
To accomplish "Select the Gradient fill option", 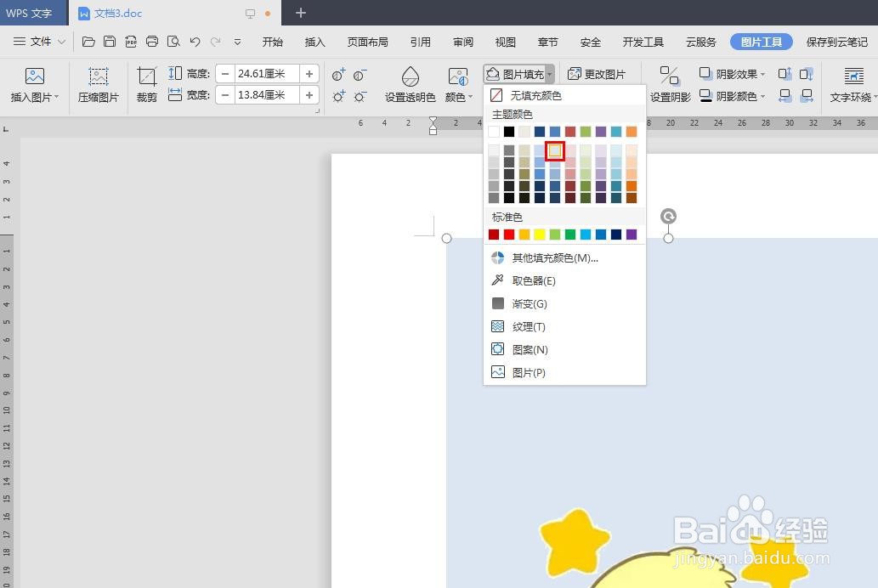I will tap(564, 303).
